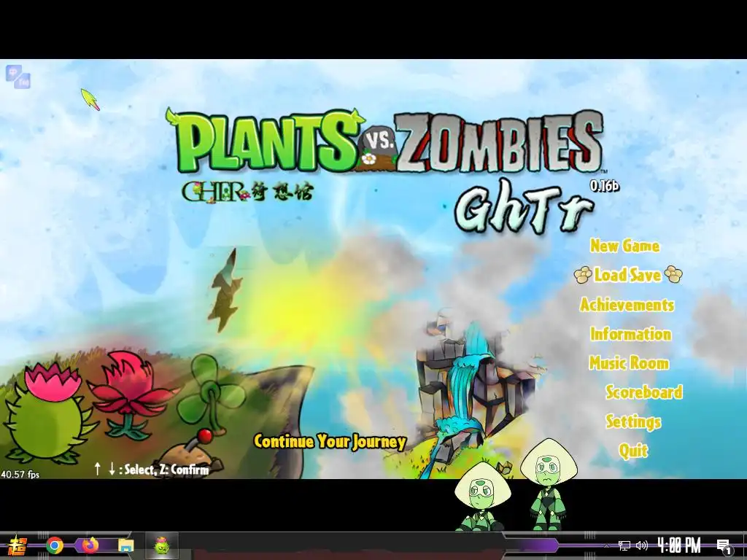Click the GhTr title logo

coord(524,208)
